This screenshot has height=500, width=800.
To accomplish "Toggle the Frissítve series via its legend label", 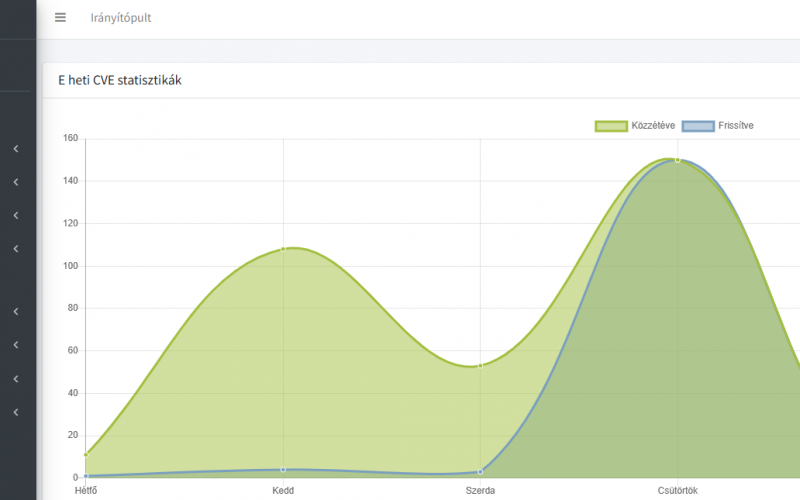I will pyautogui.click(x=735, y=126).
